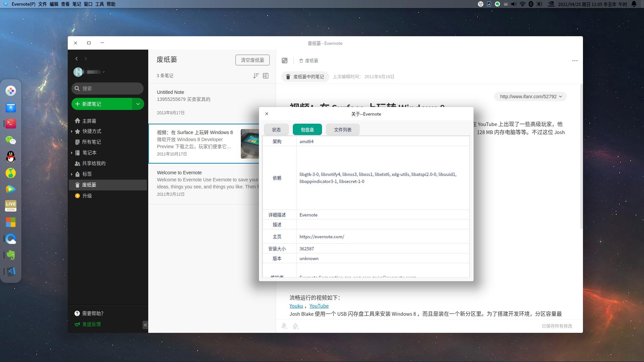Expand note to full screen icon
644x362 pixels.
pyautogui.click(x=284, y=61)
